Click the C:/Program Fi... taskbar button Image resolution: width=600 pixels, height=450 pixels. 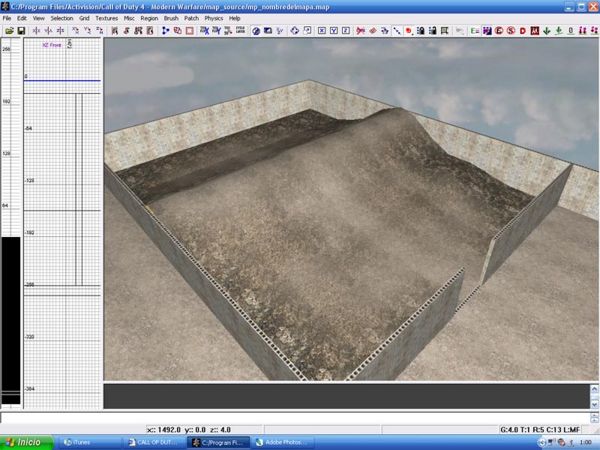coord(219,442)
